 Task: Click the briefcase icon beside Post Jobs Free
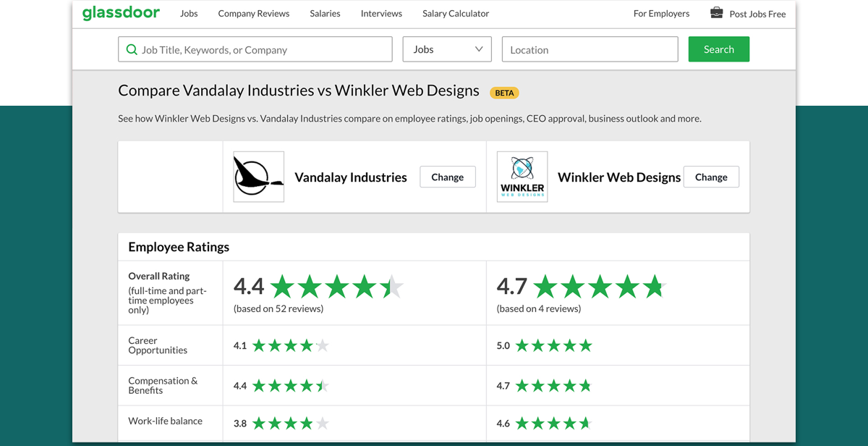716,12
